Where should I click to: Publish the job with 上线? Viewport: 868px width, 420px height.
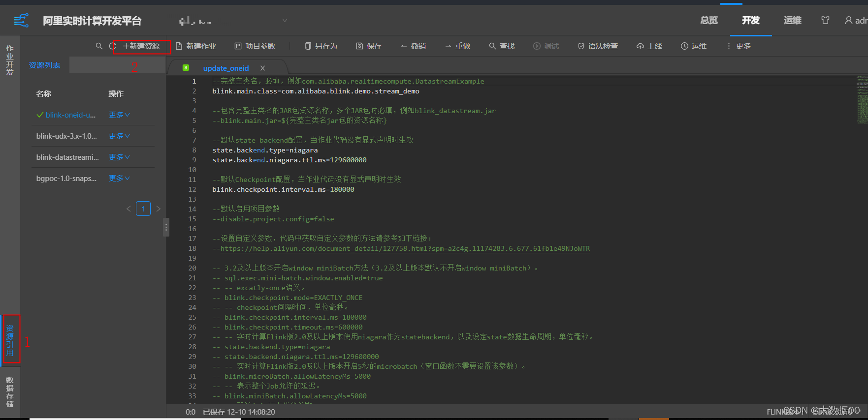(x=649, y=46)
